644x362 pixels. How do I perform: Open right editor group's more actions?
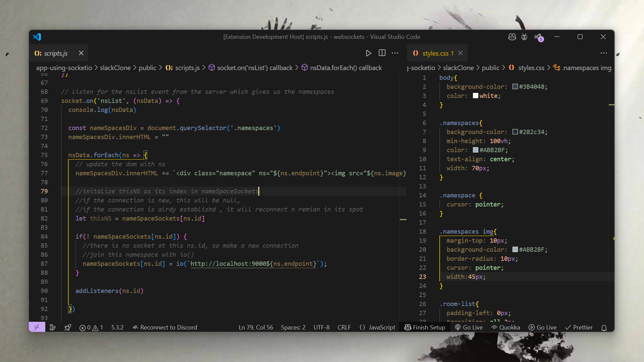coord(603,53)
